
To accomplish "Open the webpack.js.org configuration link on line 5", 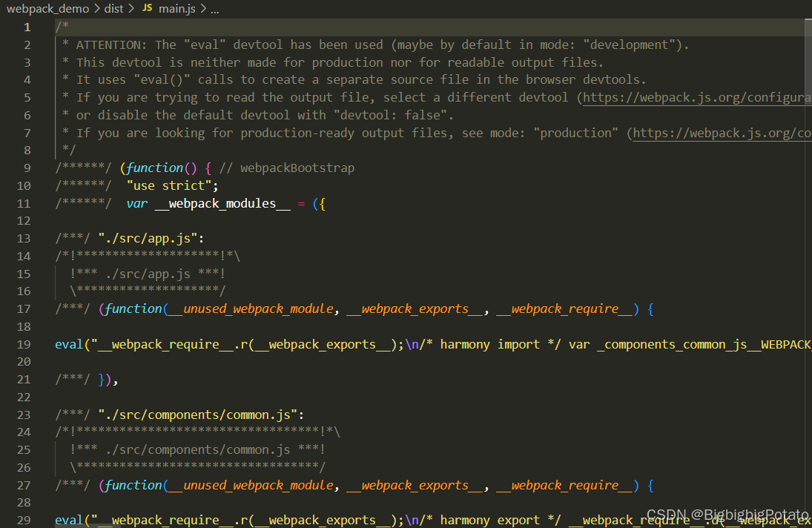I will [x=697, y=97].
